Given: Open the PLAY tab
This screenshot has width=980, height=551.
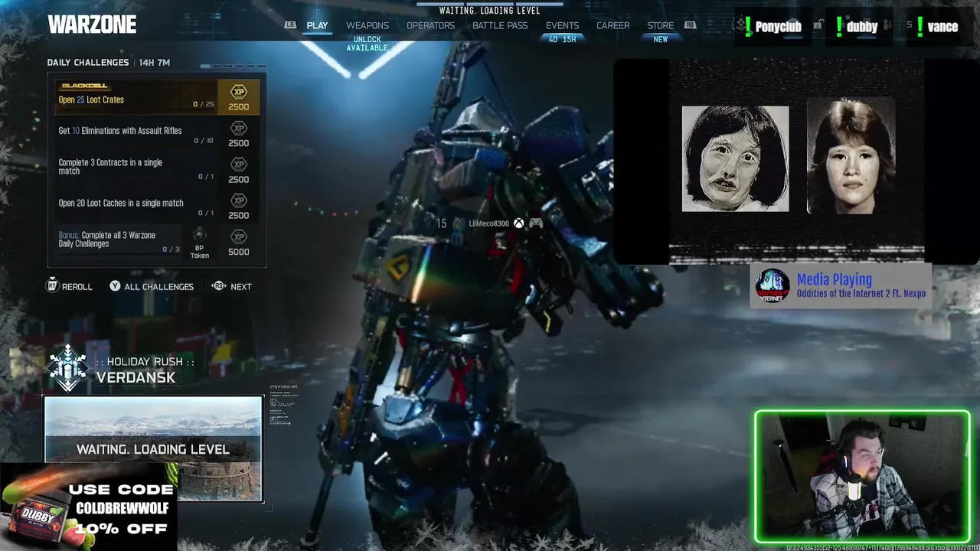Looking at the screenshot, I should point(317,25).
